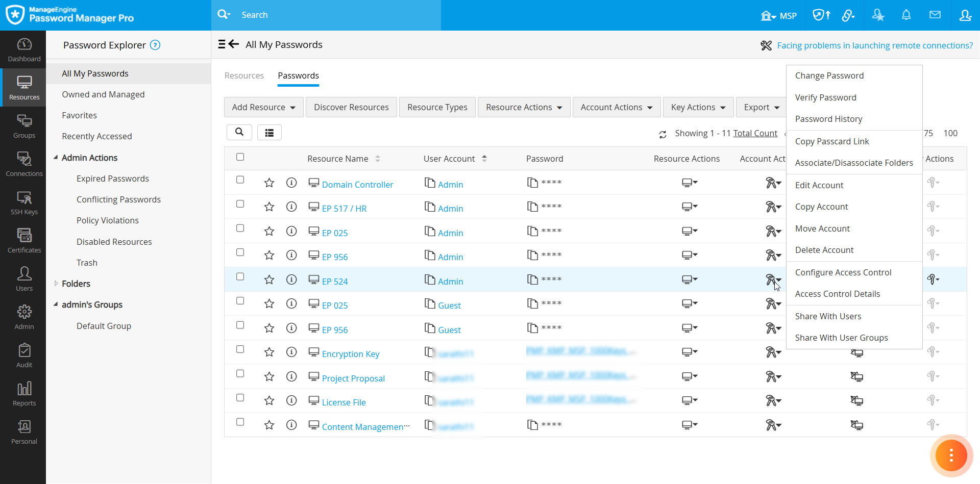Select Password History from the context menu

[828, 118]
